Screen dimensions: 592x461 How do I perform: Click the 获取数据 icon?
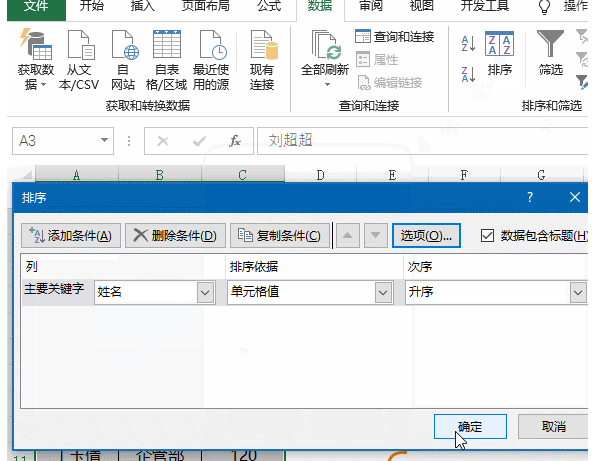(x=36, y=45)
